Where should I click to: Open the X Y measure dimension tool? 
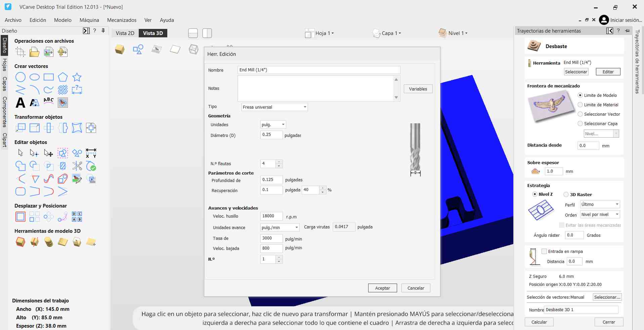pos(91,153)
